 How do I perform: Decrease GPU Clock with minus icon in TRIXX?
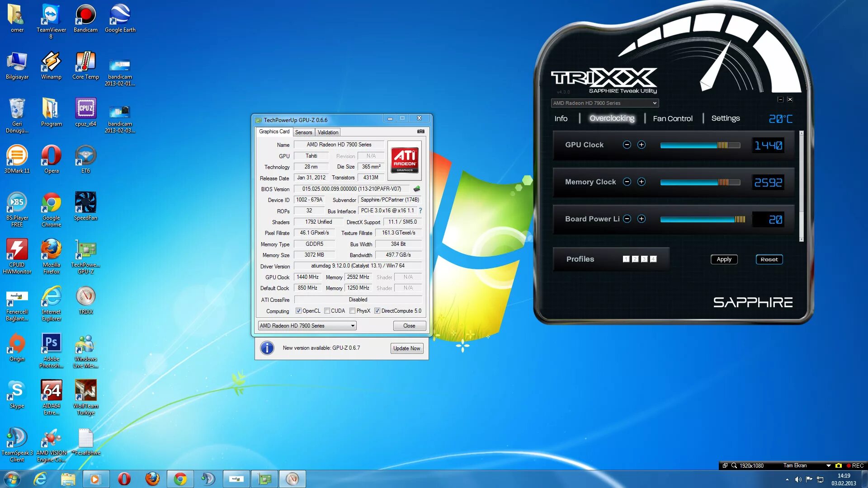pyautogui.click(x=627, y=145)
